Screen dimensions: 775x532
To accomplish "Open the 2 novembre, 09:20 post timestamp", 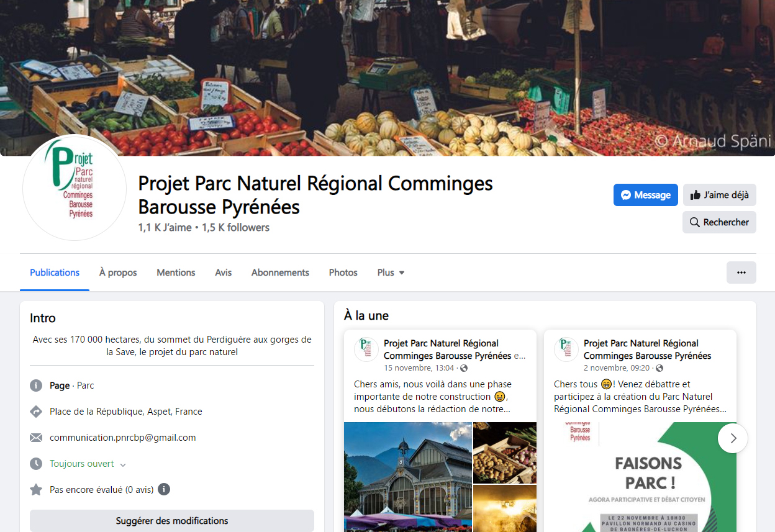I will [617, 369].
